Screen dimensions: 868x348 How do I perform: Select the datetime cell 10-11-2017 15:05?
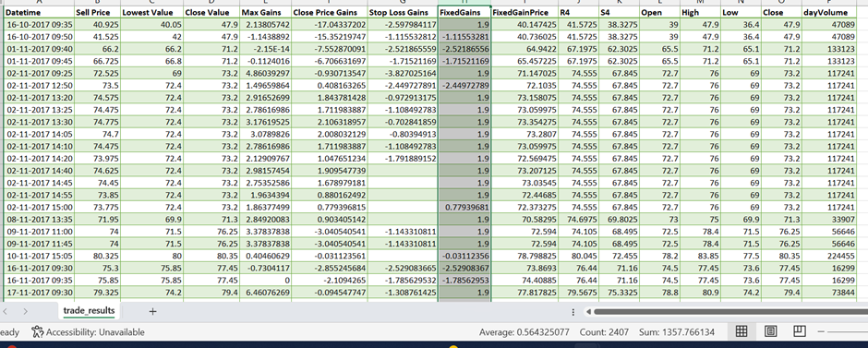39,256
